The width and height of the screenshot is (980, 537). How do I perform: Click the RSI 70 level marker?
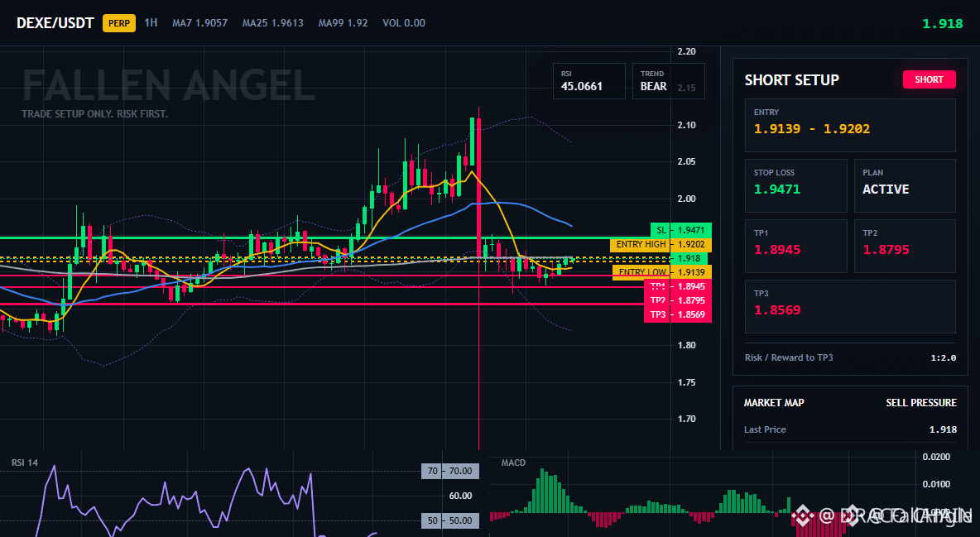pos(449,471)
